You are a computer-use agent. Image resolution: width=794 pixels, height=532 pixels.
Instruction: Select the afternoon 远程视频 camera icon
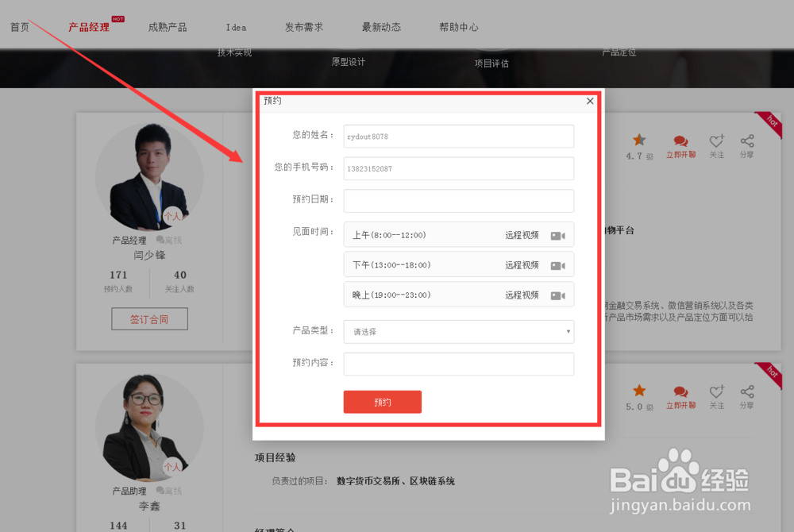[x=559, y=264]
